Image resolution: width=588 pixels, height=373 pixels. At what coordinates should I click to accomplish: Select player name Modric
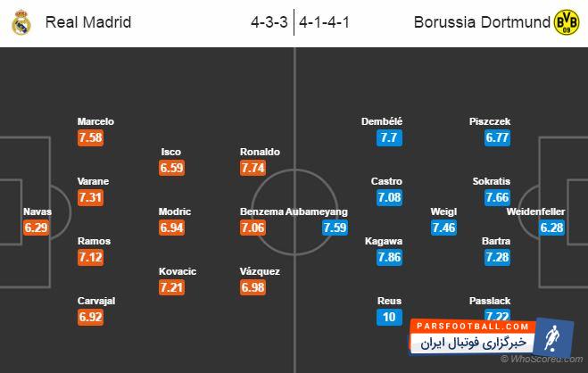click(175, 211)
